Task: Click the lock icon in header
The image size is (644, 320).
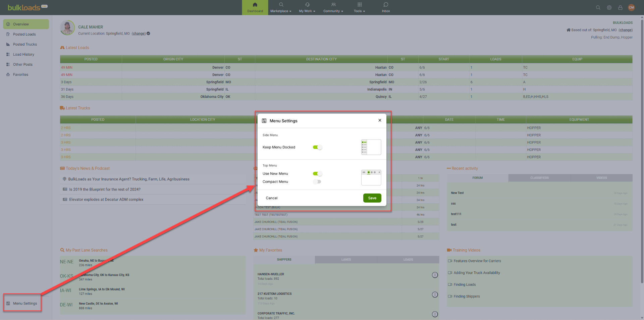Action: (620, 7)
